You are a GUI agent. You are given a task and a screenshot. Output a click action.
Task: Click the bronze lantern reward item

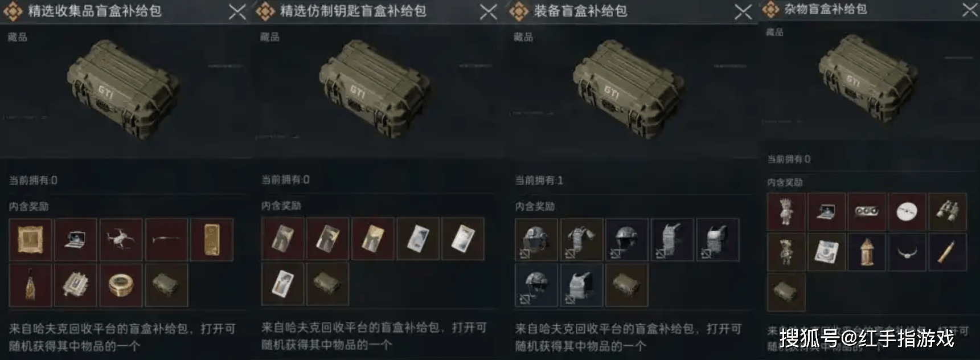867,252
